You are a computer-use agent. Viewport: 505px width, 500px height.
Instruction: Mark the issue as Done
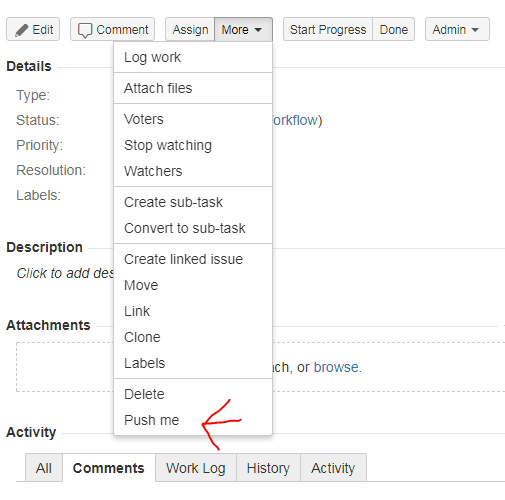pos(394,30)
